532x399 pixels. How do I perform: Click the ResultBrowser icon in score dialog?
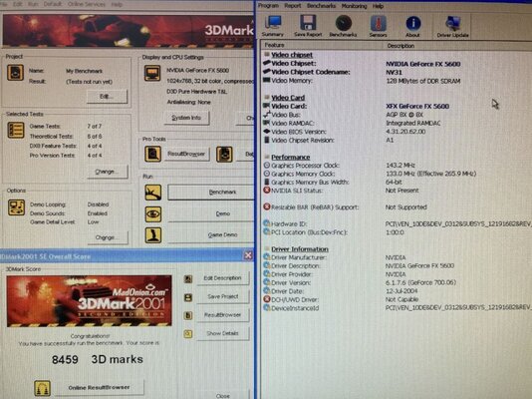[188, 315]
